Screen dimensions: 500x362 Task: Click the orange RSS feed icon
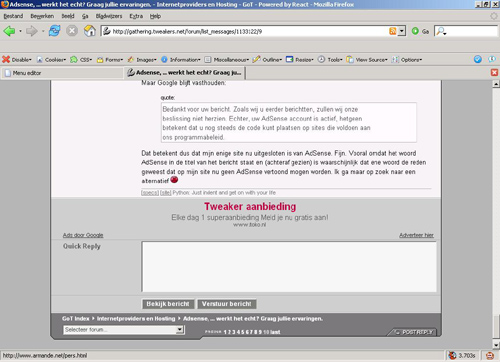[x=393, y=31]
